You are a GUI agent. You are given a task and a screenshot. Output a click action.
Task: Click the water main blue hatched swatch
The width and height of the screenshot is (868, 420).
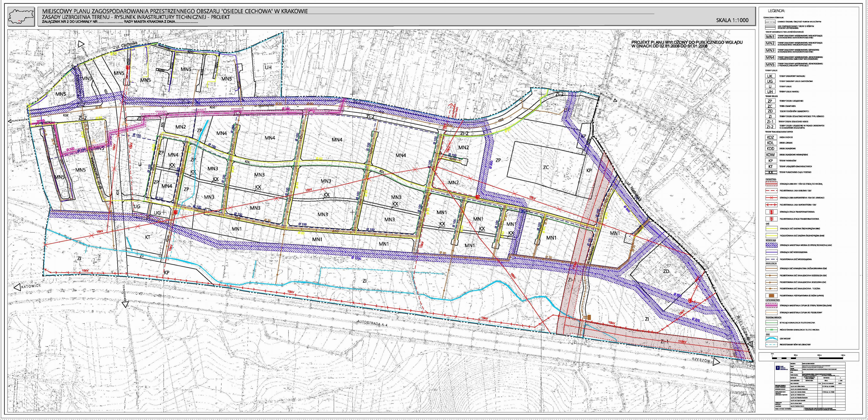click(x=771, y=245)
